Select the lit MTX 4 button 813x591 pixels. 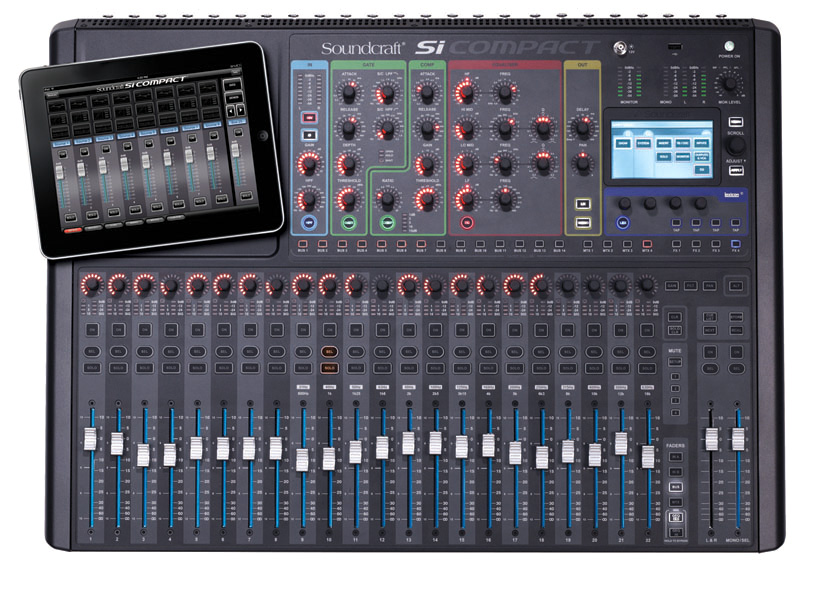(647, 244)
